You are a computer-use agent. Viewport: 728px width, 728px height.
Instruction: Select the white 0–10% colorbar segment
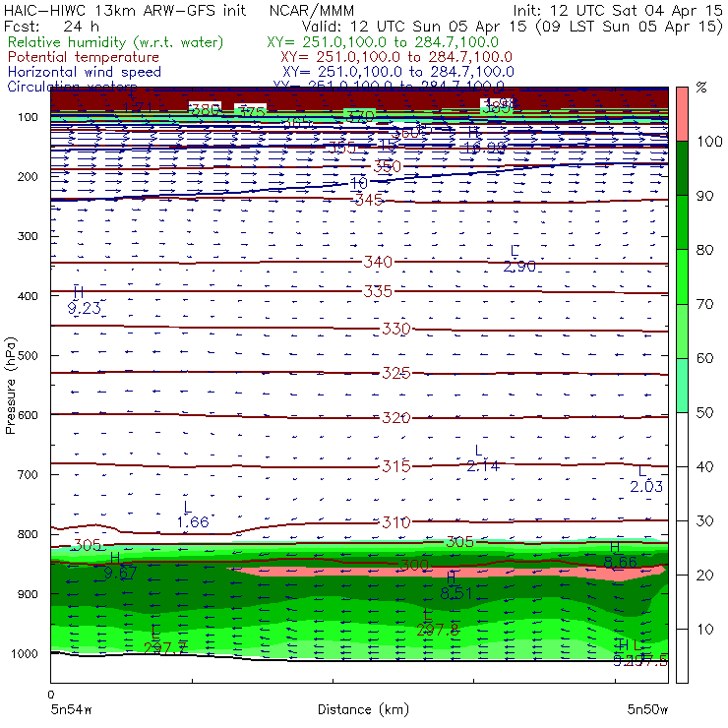coord(682,656)
